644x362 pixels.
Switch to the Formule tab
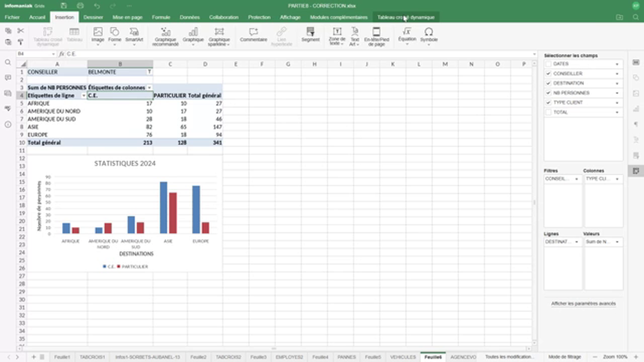[161, 17]
